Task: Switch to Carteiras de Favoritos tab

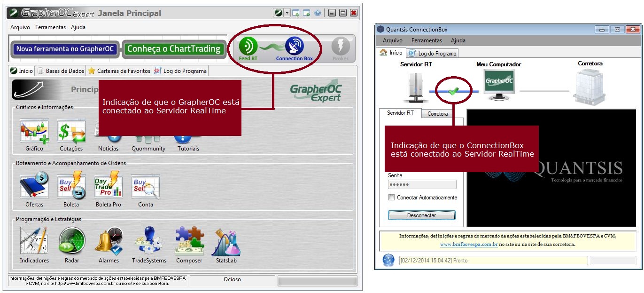Action: 119,71
